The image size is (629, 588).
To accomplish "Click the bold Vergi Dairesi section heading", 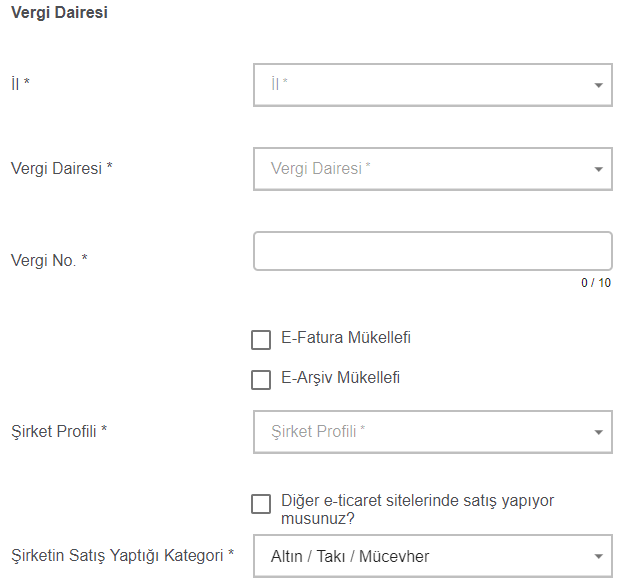I will 59,14.
